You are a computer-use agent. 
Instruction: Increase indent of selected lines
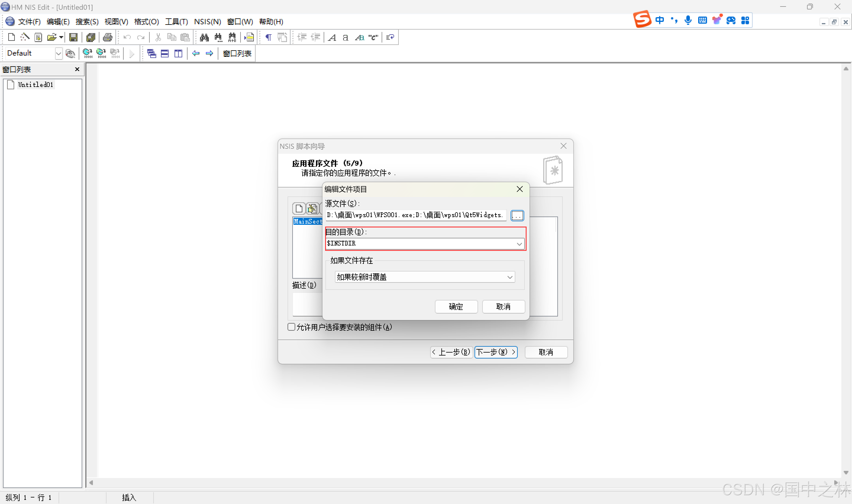pos(302,37)
